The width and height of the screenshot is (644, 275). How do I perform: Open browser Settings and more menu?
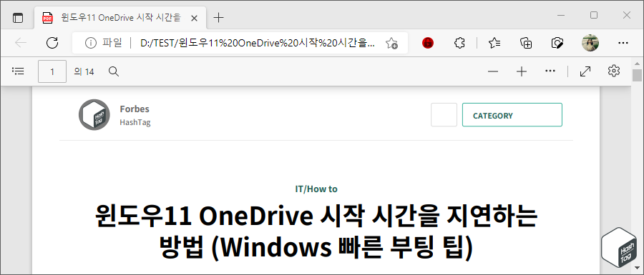click(x=623, y=43)
